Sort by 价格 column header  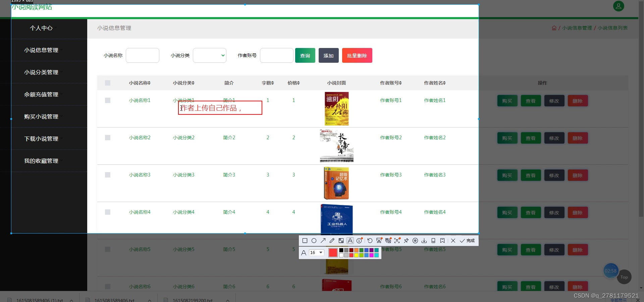tap(294, 83)
